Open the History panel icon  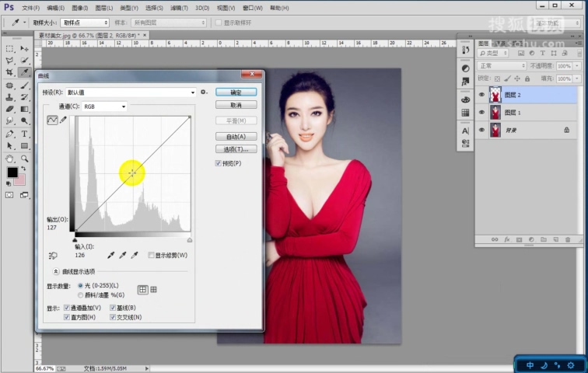pos(465,50)
